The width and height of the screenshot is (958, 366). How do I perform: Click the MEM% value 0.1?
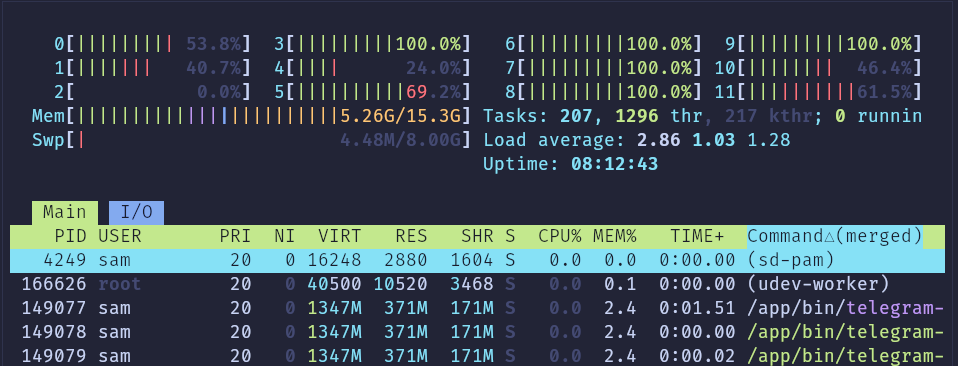click(620, 284)
